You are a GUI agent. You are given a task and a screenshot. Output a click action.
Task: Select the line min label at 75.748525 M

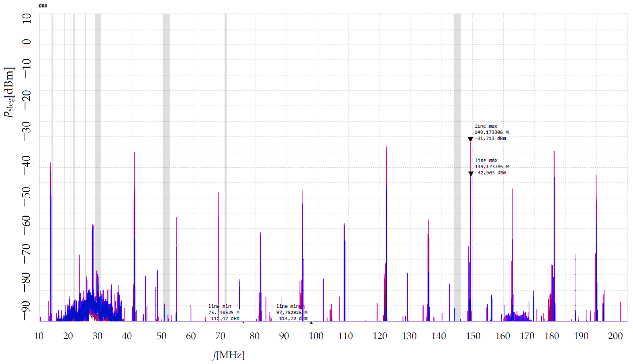224,312
